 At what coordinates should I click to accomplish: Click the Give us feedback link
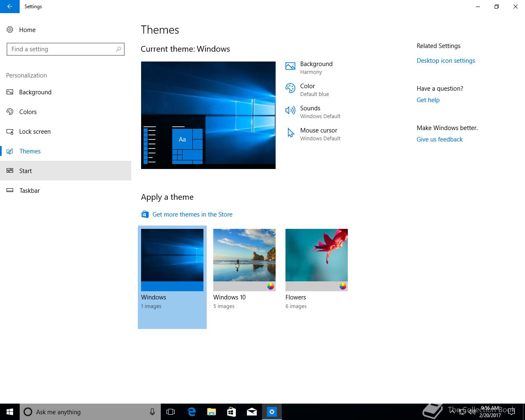click(440, 139)
